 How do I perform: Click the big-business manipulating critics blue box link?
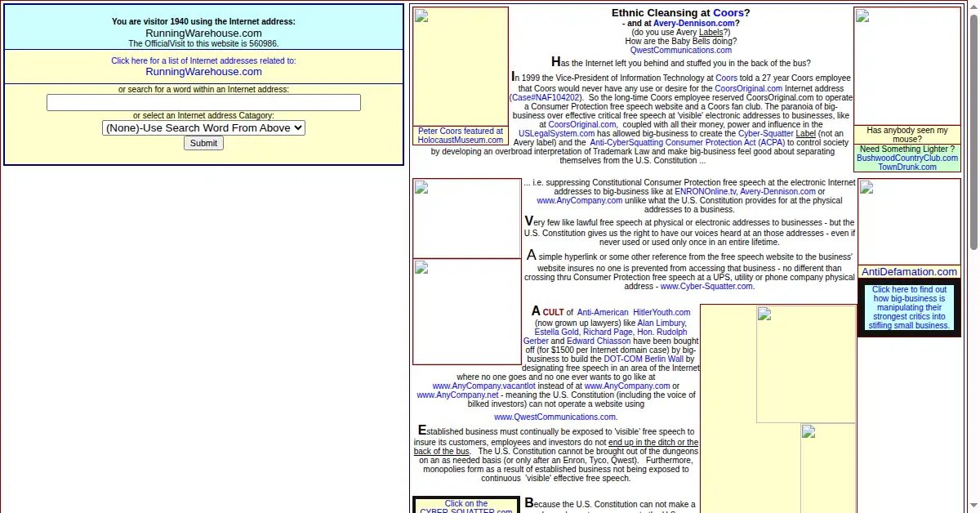coord(909,307)
